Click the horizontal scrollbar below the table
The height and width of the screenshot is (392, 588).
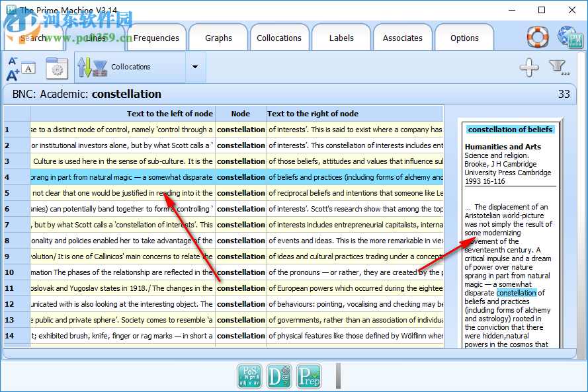(x=290, y=353)
